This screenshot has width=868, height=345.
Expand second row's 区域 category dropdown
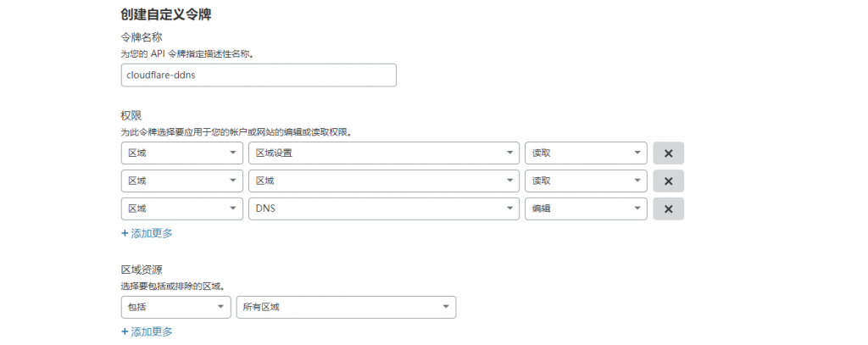(x=181, y=181)
